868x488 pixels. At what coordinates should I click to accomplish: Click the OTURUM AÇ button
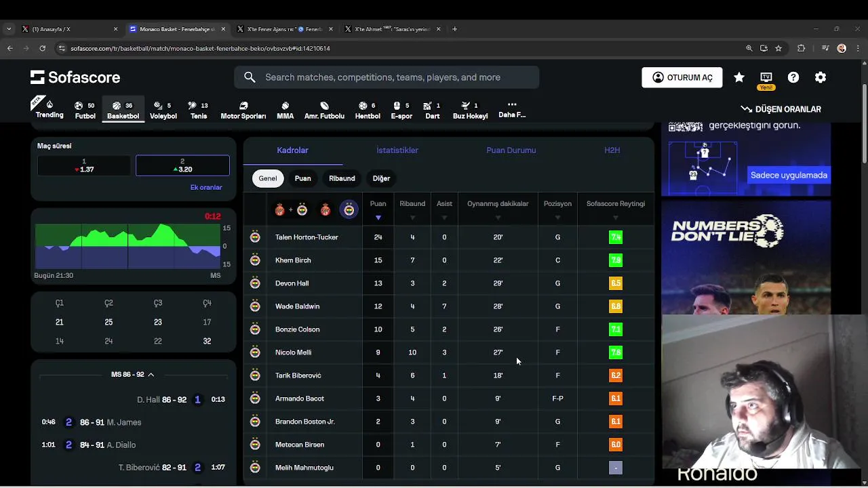682,77
